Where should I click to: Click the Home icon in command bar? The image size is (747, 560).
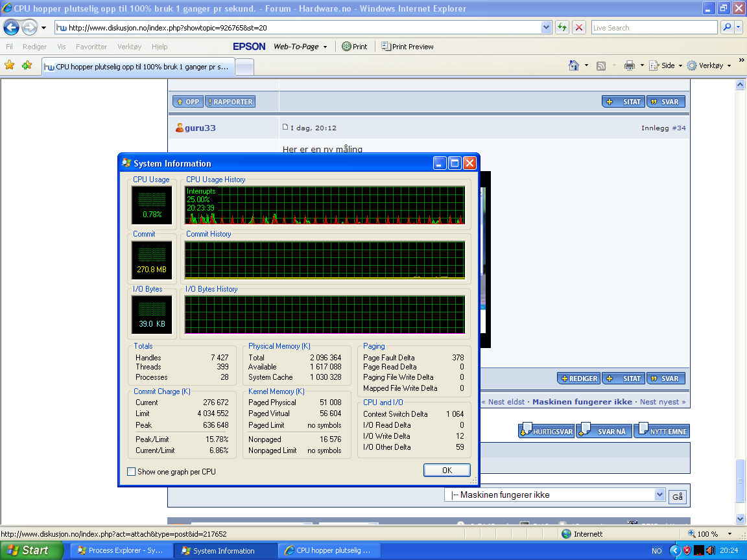point(573,65)
